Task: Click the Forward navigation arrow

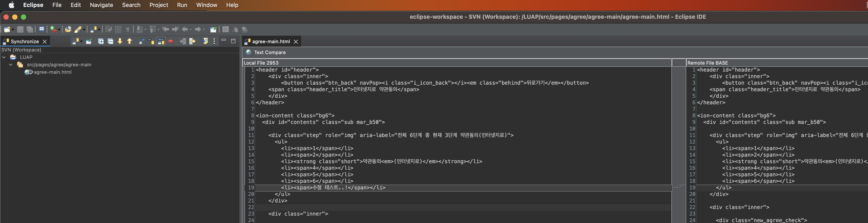Action: 198,29
